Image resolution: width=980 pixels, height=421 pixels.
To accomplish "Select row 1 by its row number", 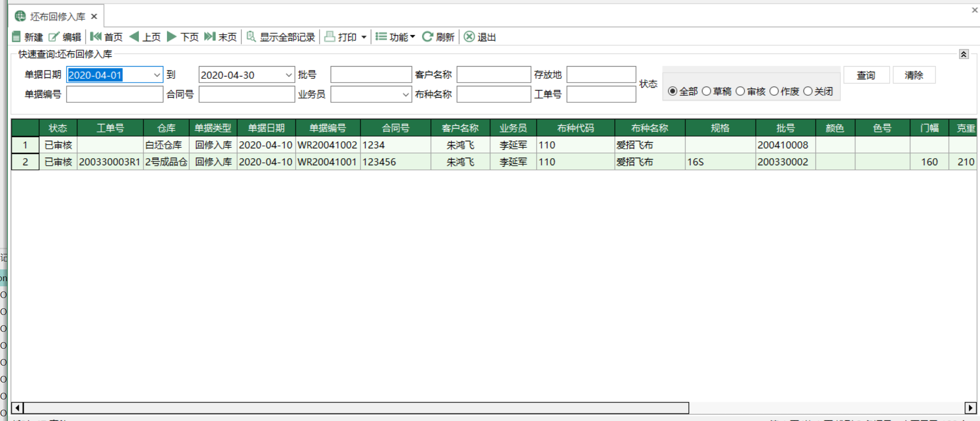I will (25, 145).
